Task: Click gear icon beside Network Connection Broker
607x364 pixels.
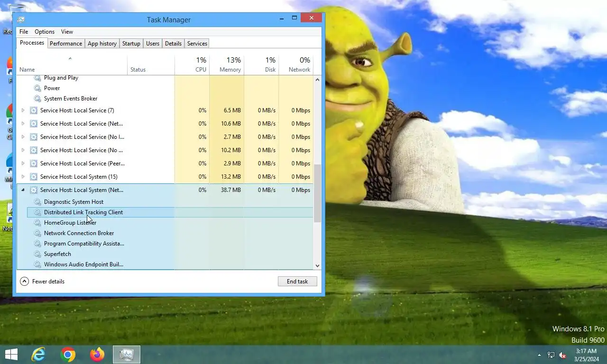Action: (37, 233)
